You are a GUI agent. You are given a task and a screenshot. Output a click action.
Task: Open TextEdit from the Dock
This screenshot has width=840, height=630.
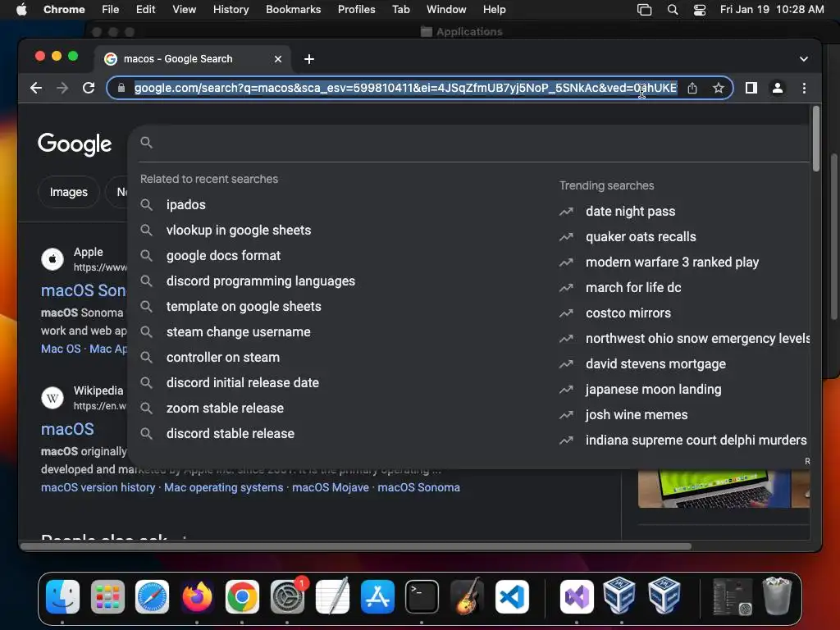point(332,597)
